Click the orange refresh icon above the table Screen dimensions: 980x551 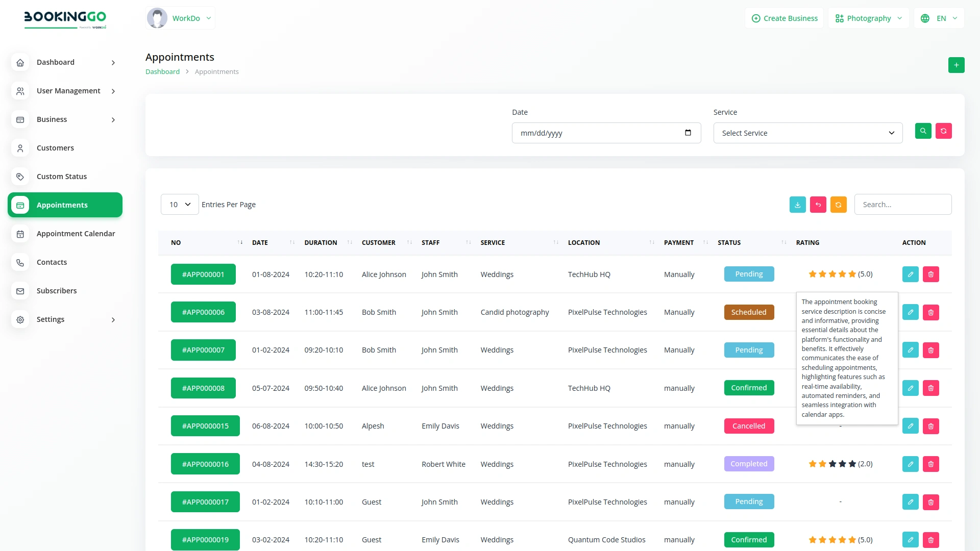pos(839,204)
